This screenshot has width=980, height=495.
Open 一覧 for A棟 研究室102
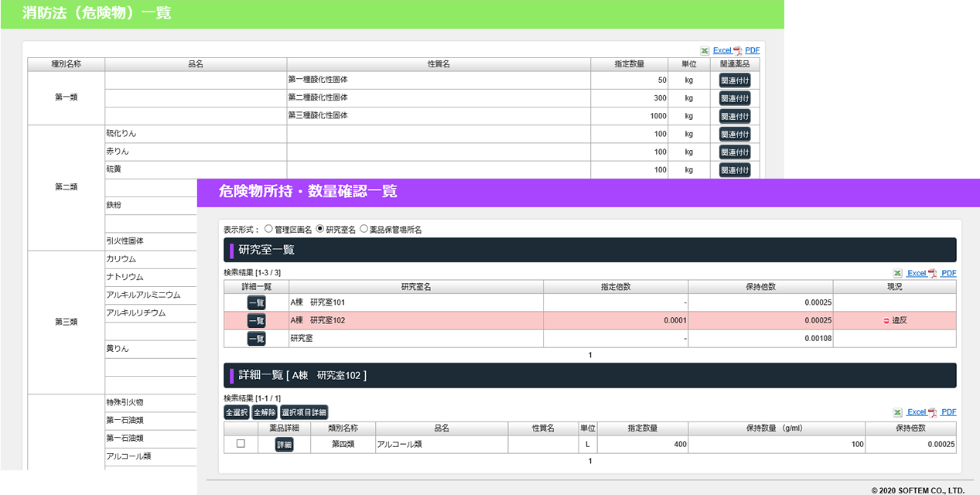point(256,320)
